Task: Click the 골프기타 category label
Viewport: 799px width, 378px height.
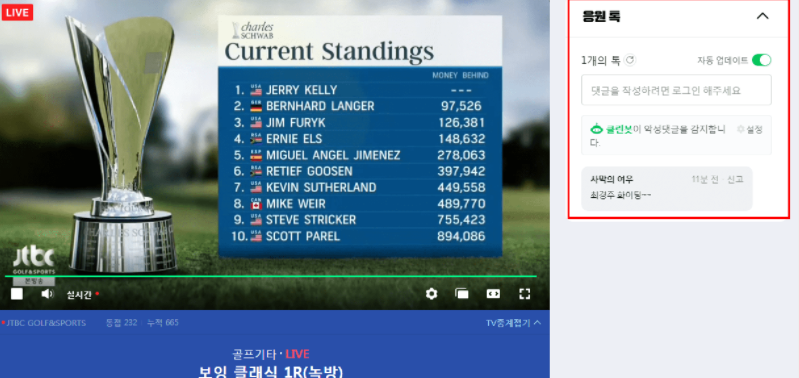Action: tap(254, 354)
